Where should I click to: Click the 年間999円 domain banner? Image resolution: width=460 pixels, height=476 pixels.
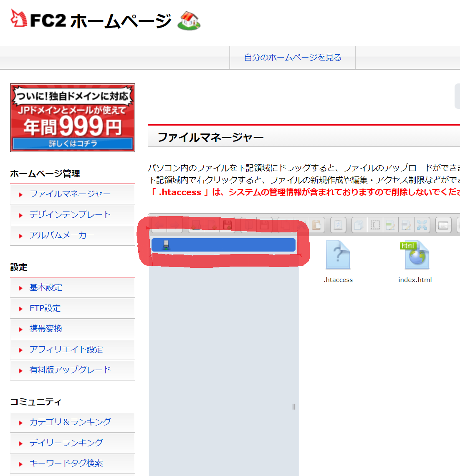click(73, 118)
